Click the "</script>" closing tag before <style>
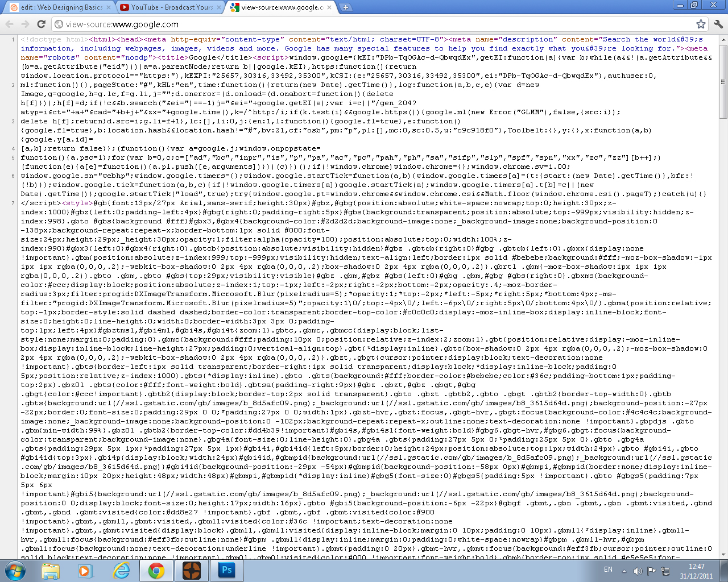The width and height of the screenshot is (728, 582). pyautogui.click(x=41, y=203)
